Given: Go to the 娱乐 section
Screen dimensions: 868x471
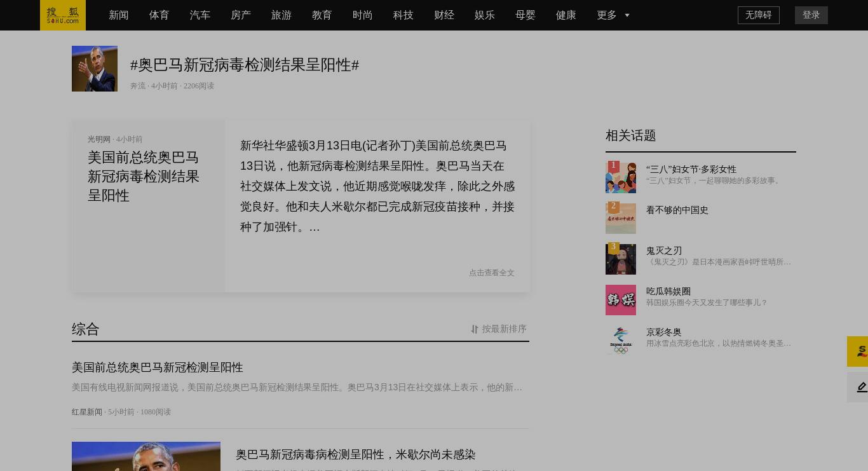Looking at the screenshot, I should pyautogui.click(x=485, y=15).
